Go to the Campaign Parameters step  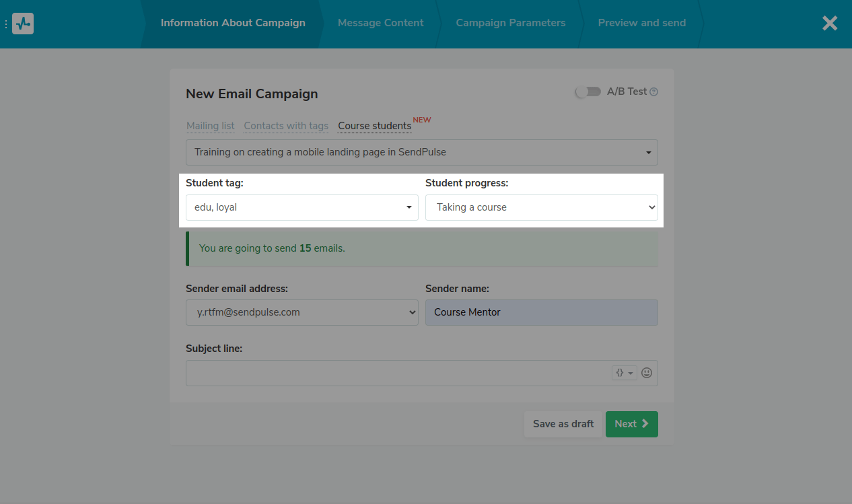click(510, 23)
